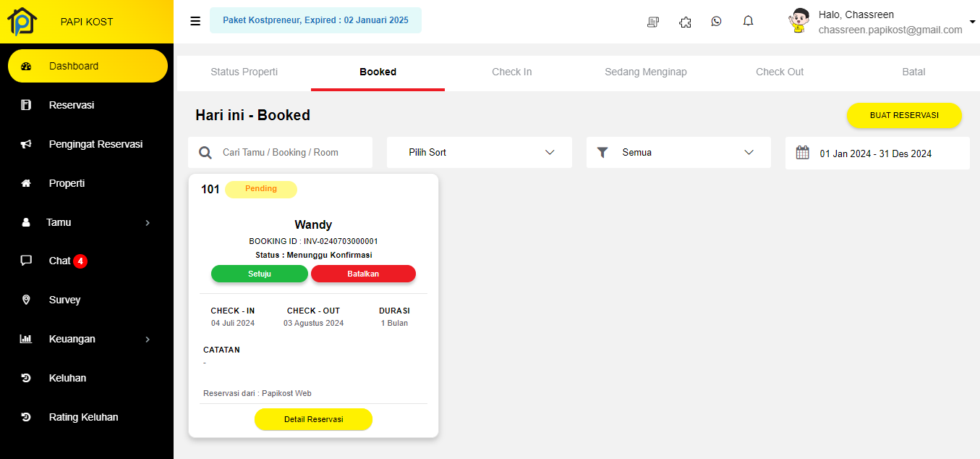Click the green Setuju button

click(259, 274)
